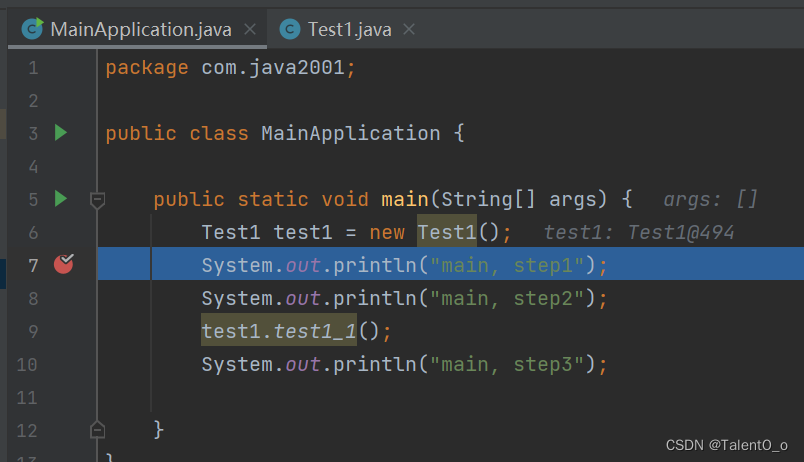Click the highlighted test1.test1_1 method call
This screenshot has width=804, height=462.
click(x=279, y=331)
